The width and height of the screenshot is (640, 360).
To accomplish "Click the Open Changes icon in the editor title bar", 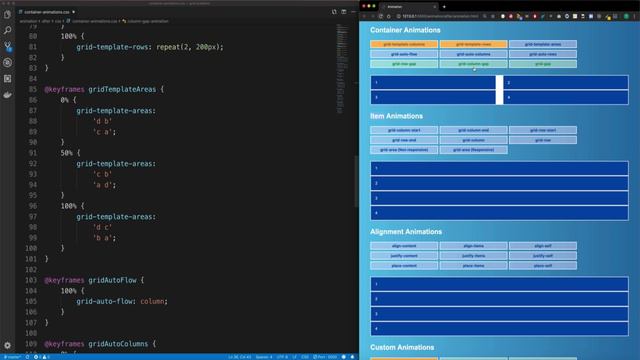I will (334, 12).
